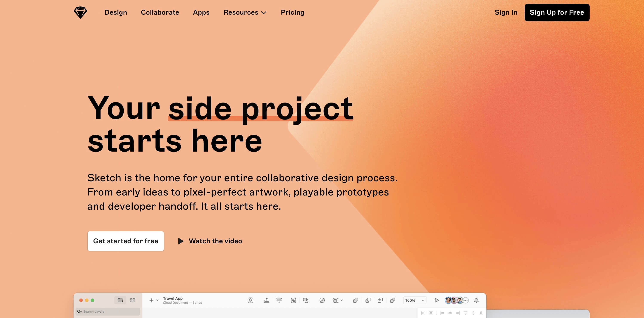
Task: Open the Search Layers filter magnifier
Action: tap(79, 312)
